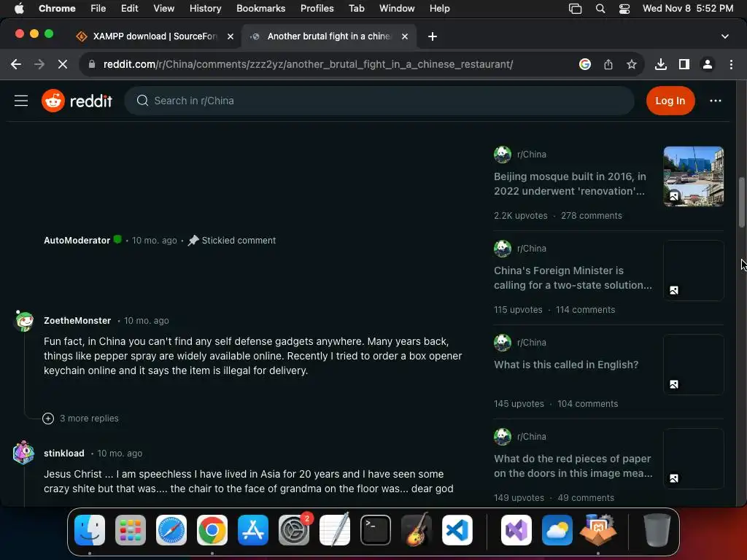The height and width of the screenshot is (560, 747).
Task: Open the tab search dropdown arrow
Action: click(724, 36)
